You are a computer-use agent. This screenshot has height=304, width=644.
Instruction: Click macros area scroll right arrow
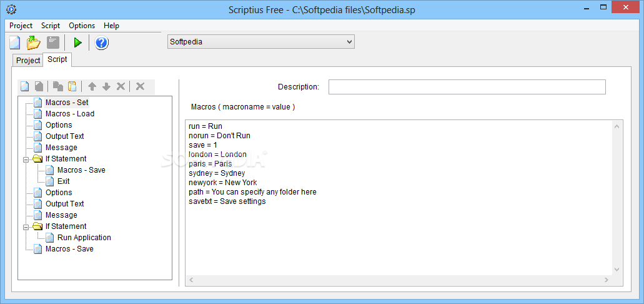click(x=607, y=280)
